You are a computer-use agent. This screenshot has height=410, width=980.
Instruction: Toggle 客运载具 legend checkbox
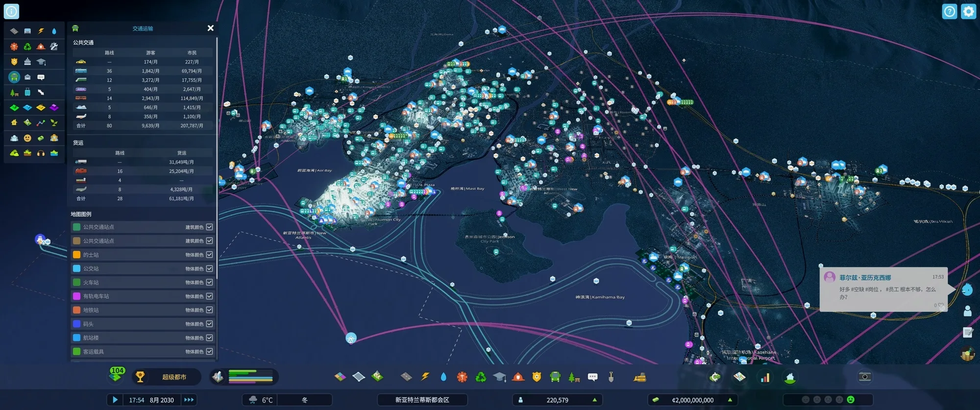point(209,351)
